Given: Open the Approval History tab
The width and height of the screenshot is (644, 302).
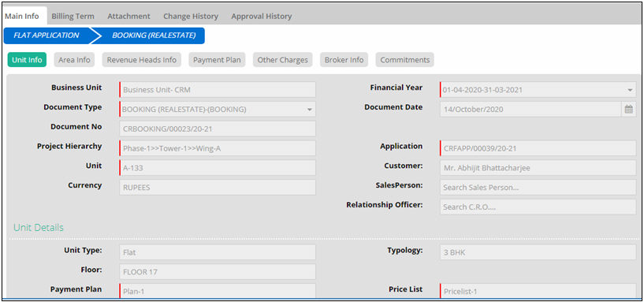Looking at the screenshot, I should click(261, 17).
